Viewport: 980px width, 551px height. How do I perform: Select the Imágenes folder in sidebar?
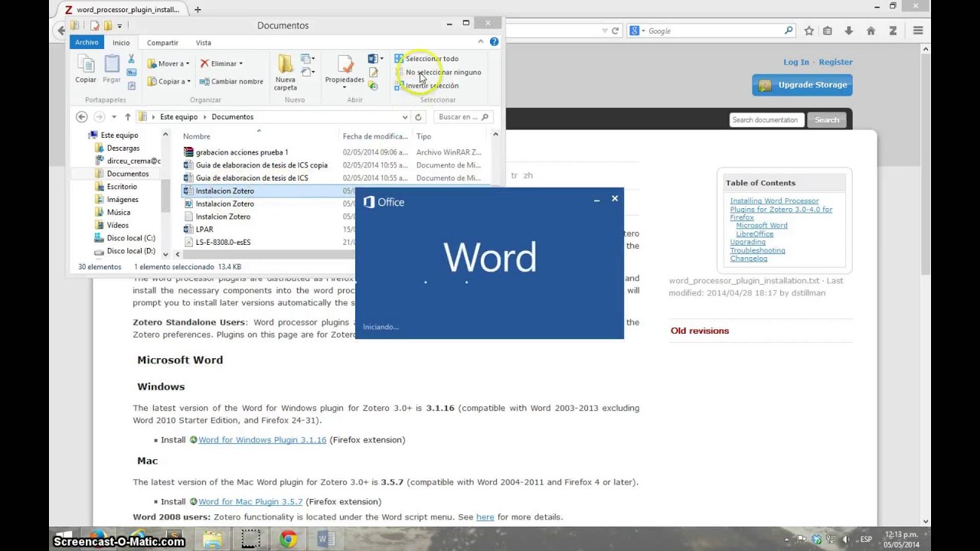[x=122, y=199]
